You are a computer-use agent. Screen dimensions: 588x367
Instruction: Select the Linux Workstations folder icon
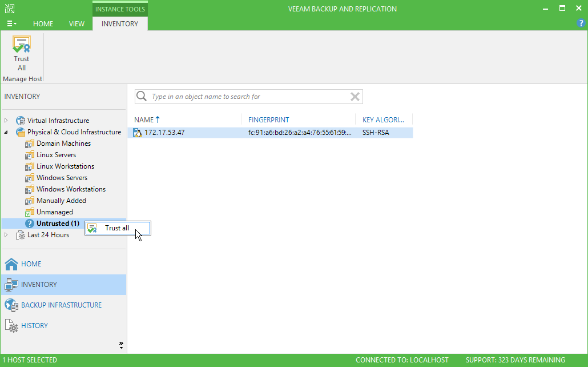(x=30, y=166)
